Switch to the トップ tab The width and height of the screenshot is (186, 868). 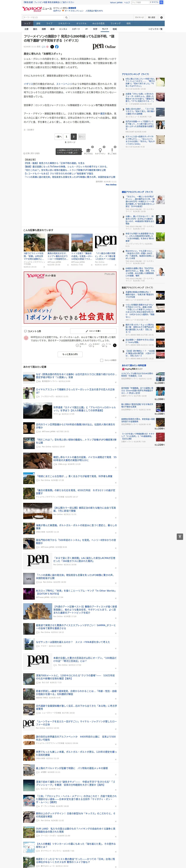(27, 24)
